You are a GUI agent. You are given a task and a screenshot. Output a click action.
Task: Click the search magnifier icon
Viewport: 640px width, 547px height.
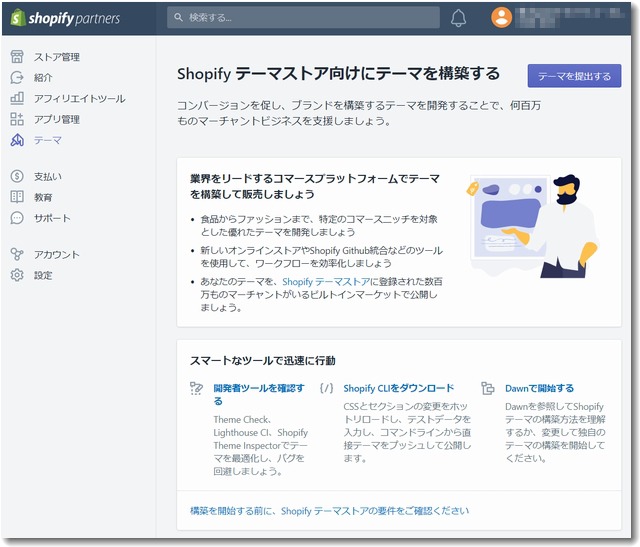[178, 17]
